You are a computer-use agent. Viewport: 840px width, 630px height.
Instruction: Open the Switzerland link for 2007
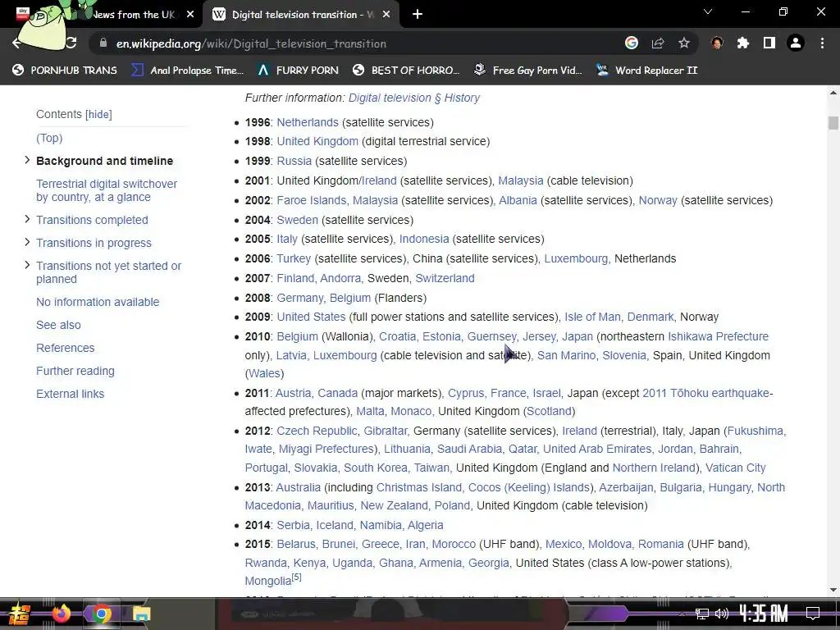click(x=445, y=279)
